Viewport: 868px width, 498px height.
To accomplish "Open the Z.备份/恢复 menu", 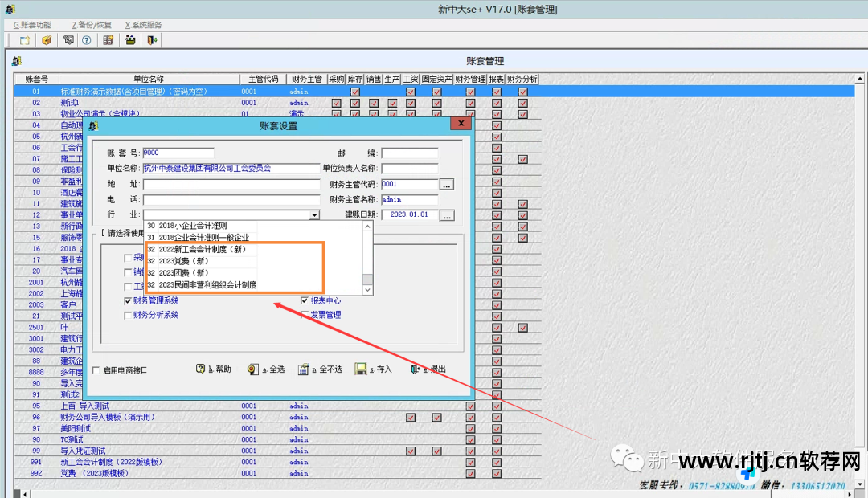I will pyautogui.click(x=92, y=25).
